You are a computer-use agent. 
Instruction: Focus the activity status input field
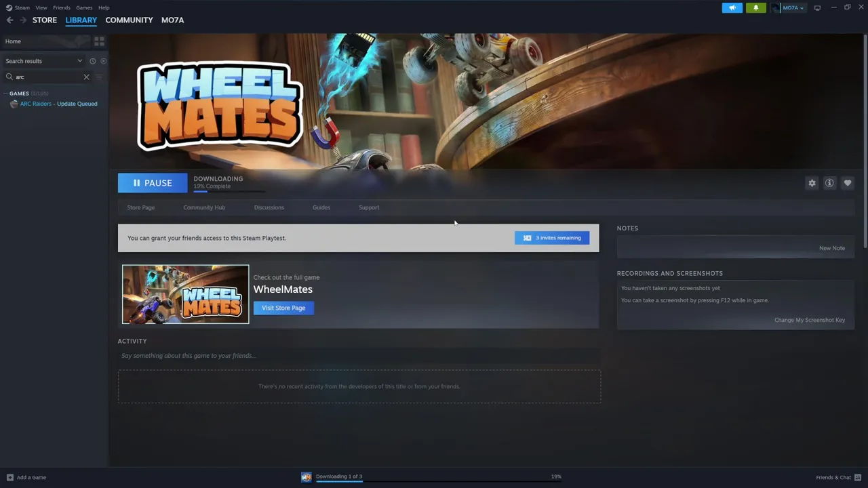click(359, 356)
